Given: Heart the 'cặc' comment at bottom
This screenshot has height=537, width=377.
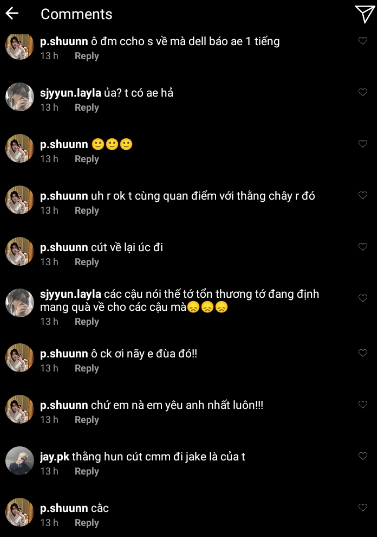Looking at the screenshot, I should [362, 508].
